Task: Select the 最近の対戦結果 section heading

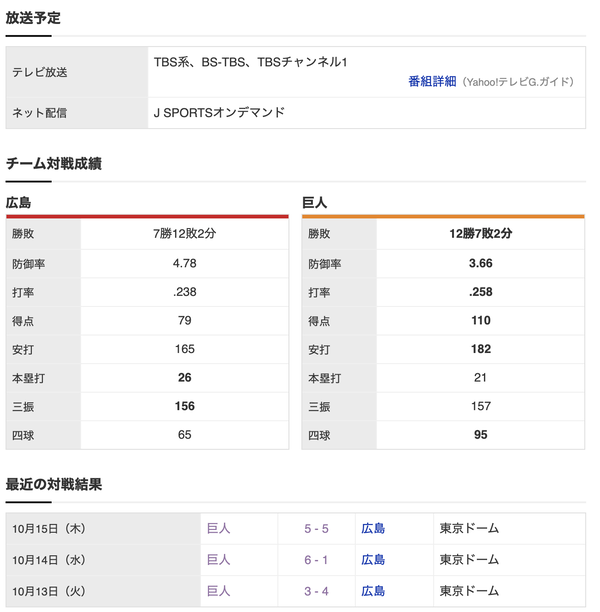Action: pyautogui.click(x=53, y=484)
